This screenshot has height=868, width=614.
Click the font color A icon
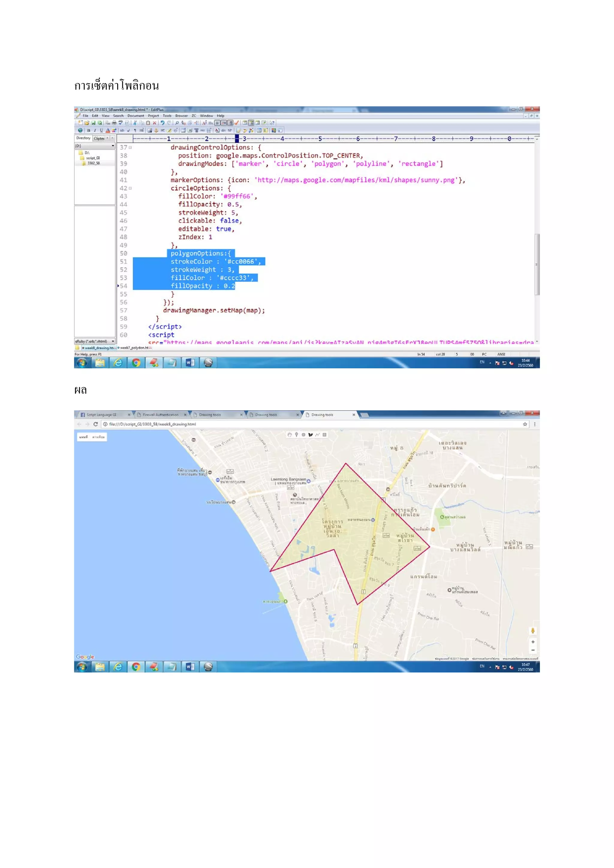pos(108,130)
